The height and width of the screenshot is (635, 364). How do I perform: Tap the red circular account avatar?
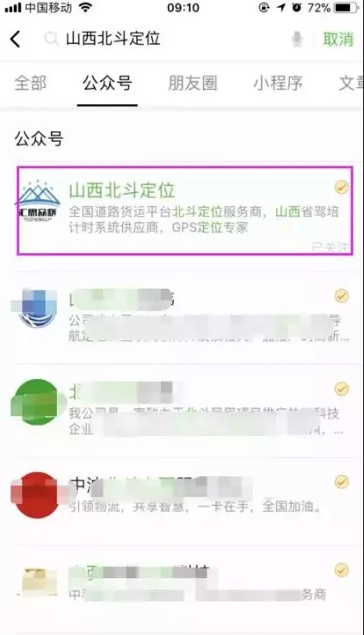(38, 495)
